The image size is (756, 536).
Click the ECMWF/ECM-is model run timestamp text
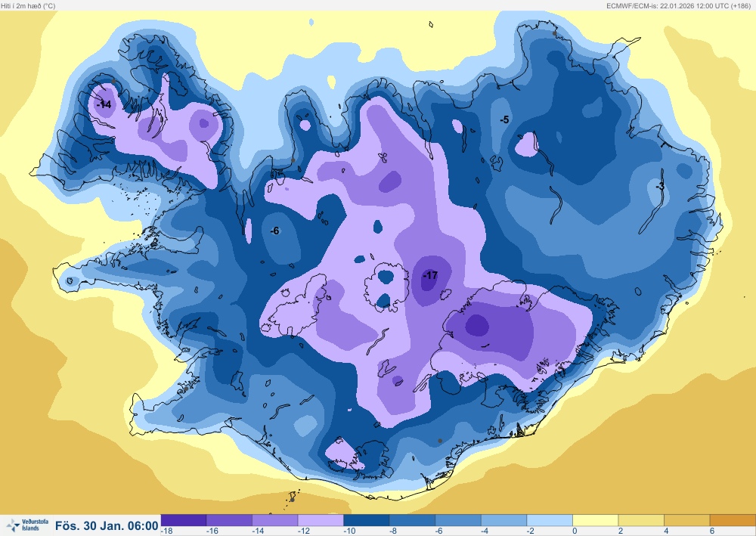pyautogui.click(x=680, y=6)
